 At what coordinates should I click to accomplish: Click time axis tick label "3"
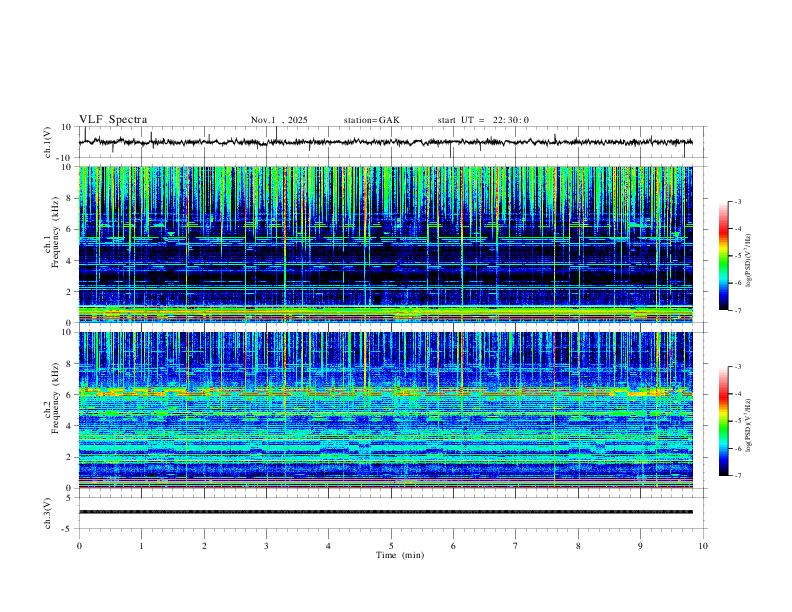266,546
